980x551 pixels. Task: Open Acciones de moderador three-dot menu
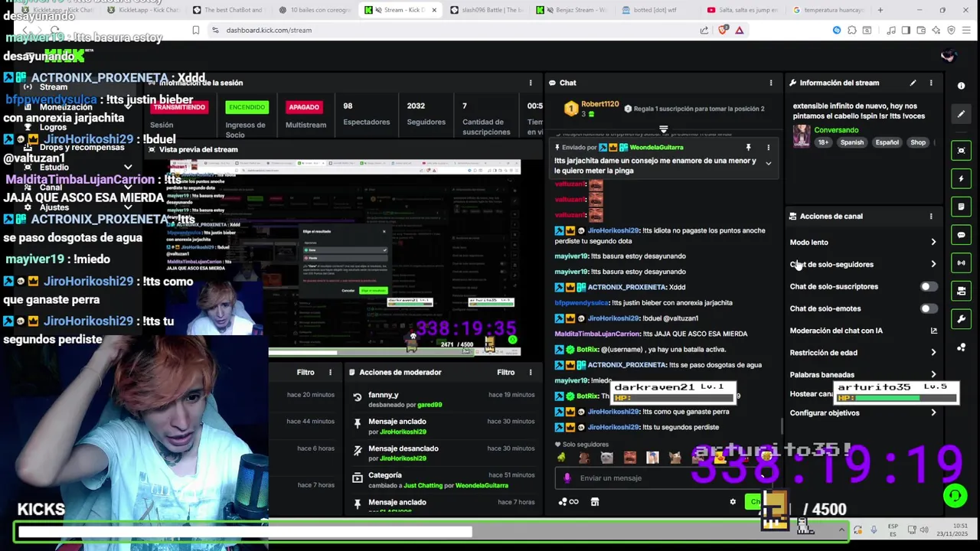[531, 372]
